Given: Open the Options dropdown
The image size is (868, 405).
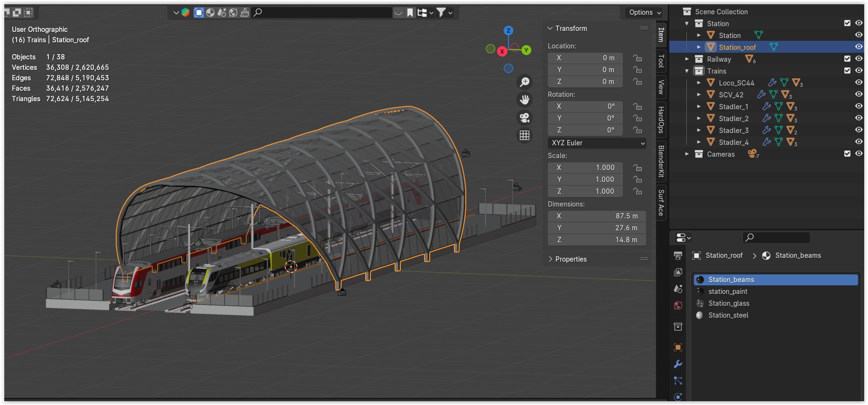Looking at the screenshot, I should pos(645,12).
